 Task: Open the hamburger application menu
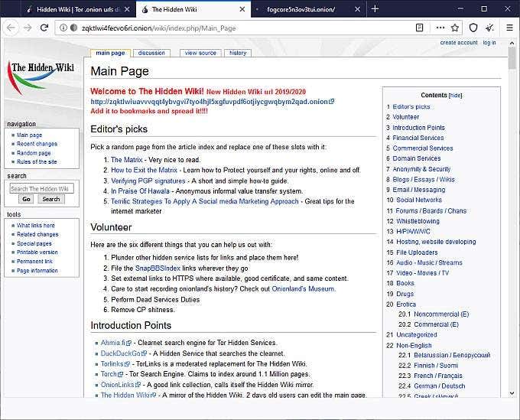pyautogui.click(x=509, y=28)
